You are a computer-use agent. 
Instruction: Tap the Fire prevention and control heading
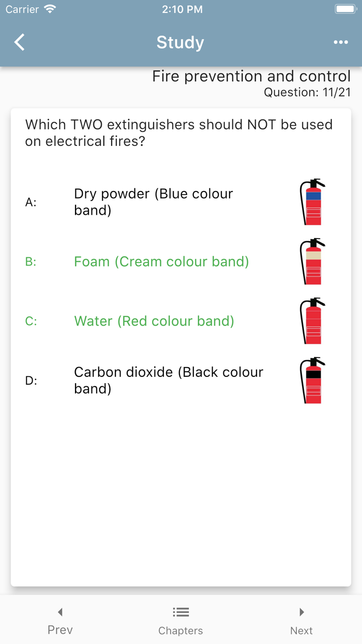(251, 77)
